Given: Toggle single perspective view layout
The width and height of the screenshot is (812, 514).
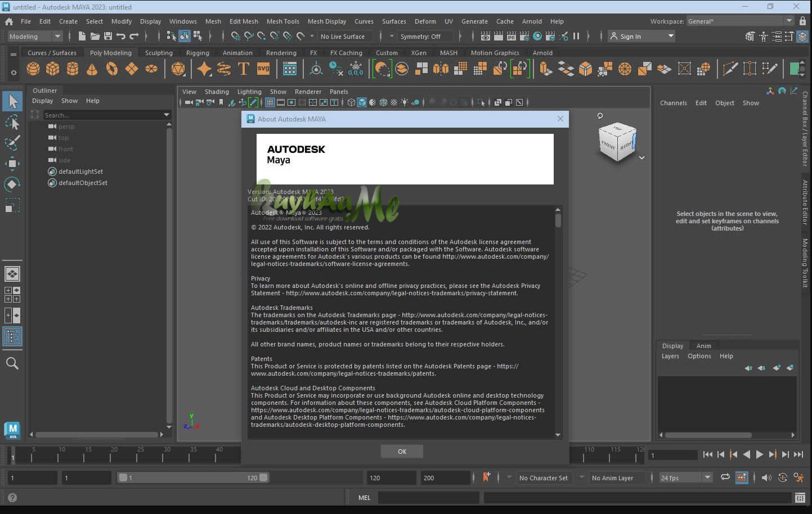Looking at the screenshot, I should [12, 274].
